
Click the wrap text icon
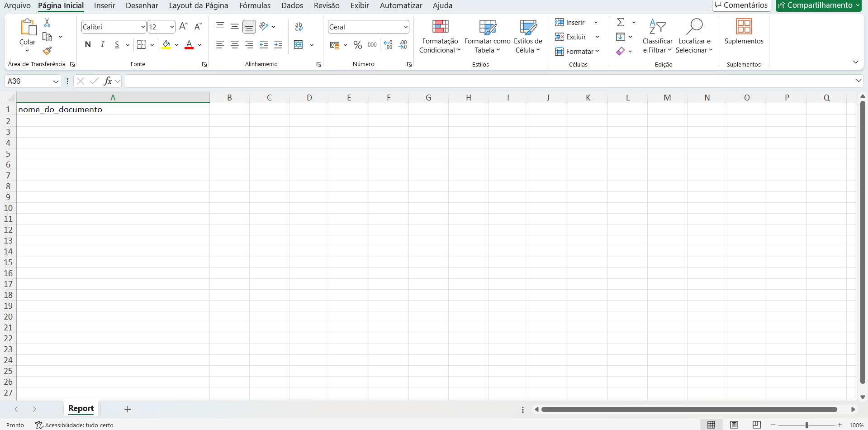click(299, 26)
